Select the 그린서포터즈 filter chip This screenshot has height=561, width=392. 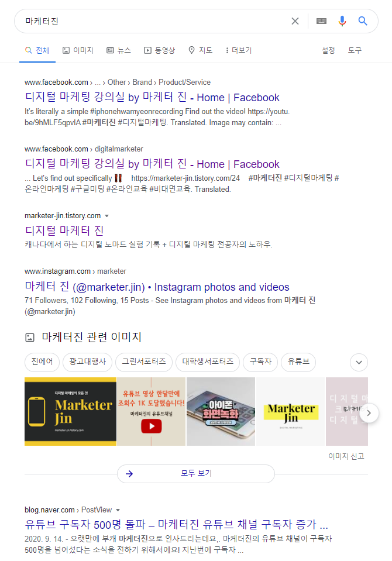point(144,362)
